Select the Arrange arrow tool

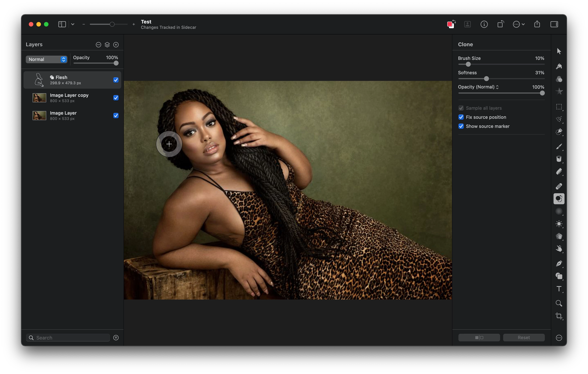[x=559, y=51]
